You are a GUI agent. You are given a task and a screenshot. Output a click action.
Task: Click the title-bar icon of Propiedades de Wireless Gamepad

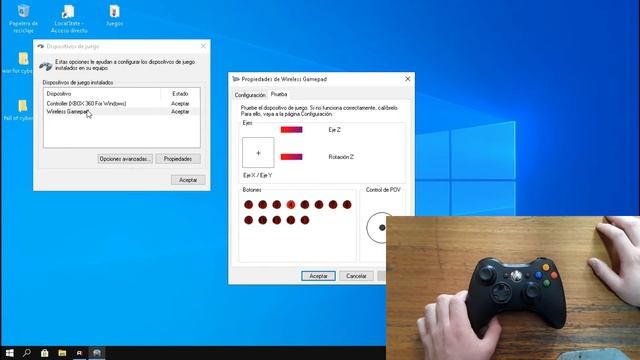point(236,79)
